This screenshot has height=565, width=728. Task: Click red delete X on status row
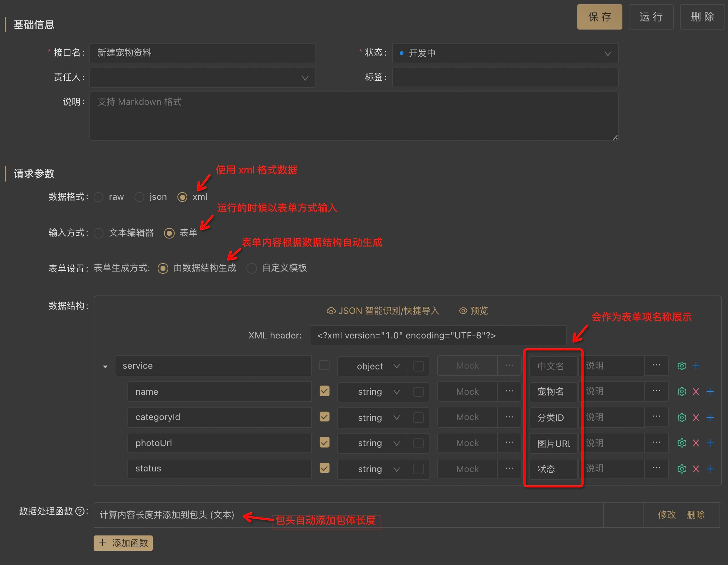click(x=696, y=469)
